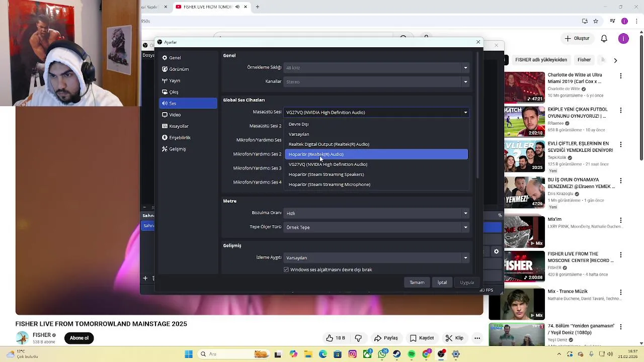The width and height of the screenshot is (644, 362).
Task: Click install app icon in address bar
Action: (585, 21)
